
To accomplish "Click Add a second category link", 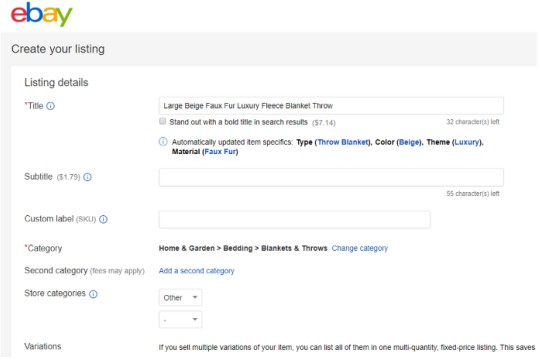I will tap(196, 271).
